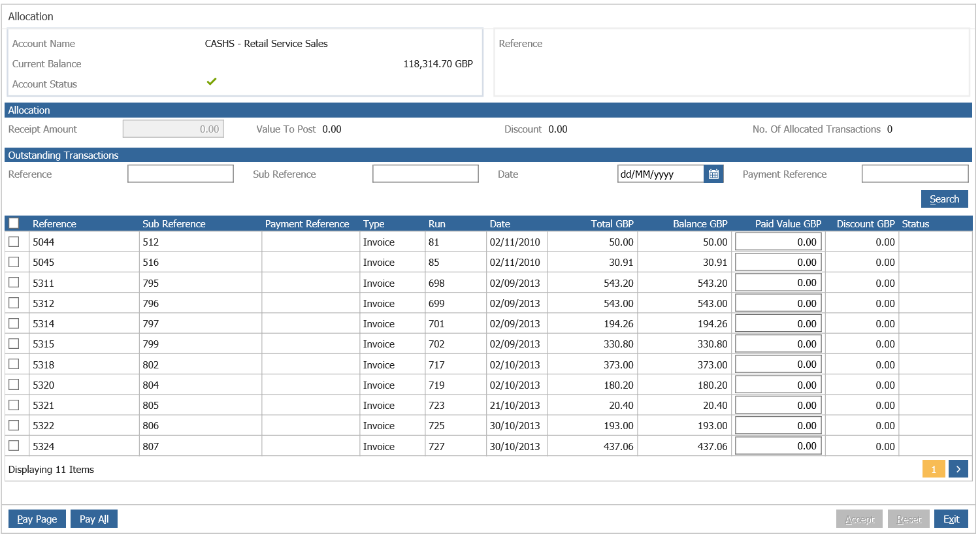
Task: Click the Date dd/MM/yyyy input
Action: [661, 174]
